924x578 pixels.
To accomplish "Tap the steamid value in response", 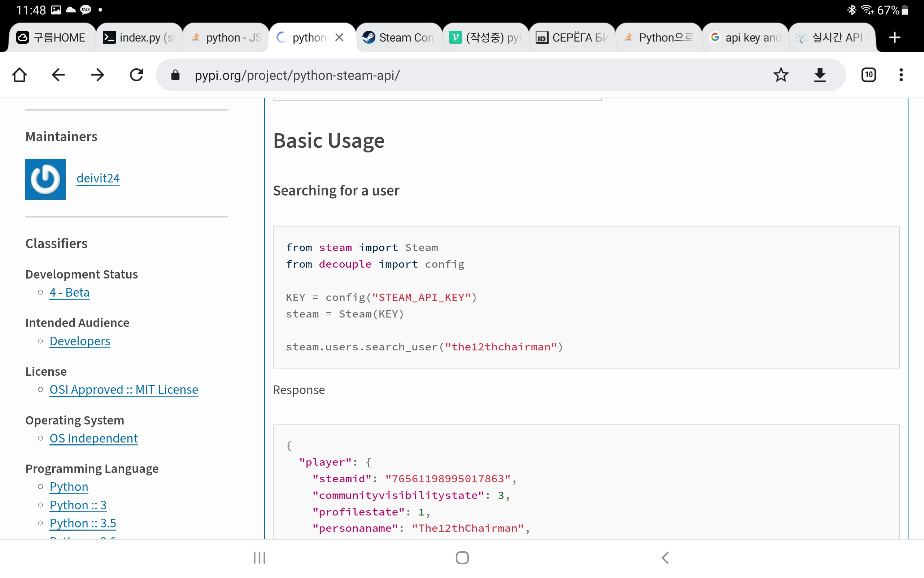I will (448, 479).
